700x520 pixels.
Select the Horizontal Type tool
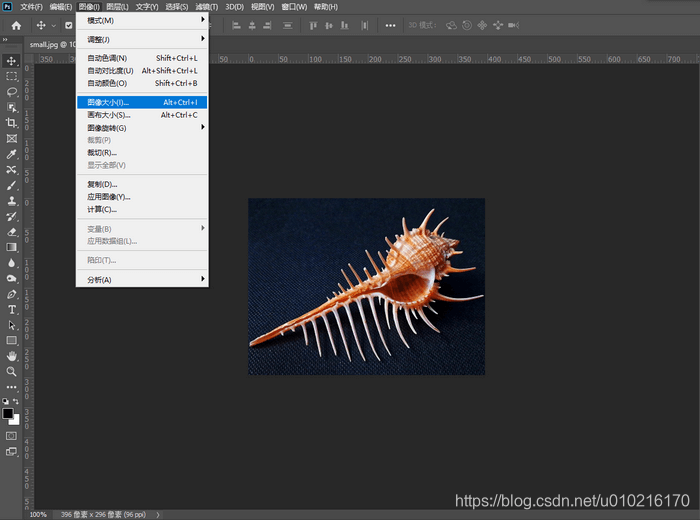(x=12, y=309)
